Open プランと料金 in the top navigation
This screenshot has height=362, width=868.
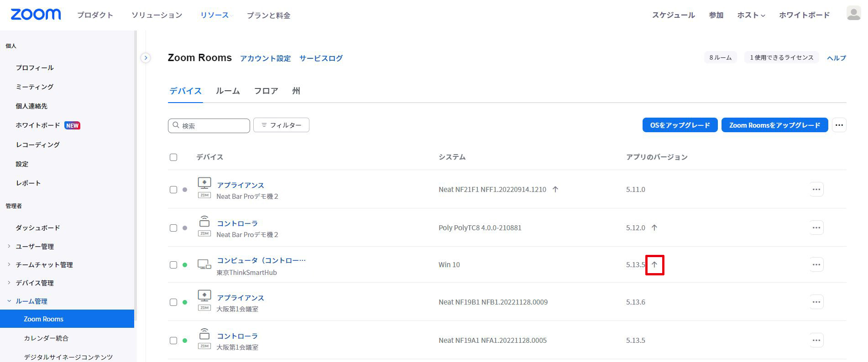point(268,15)
